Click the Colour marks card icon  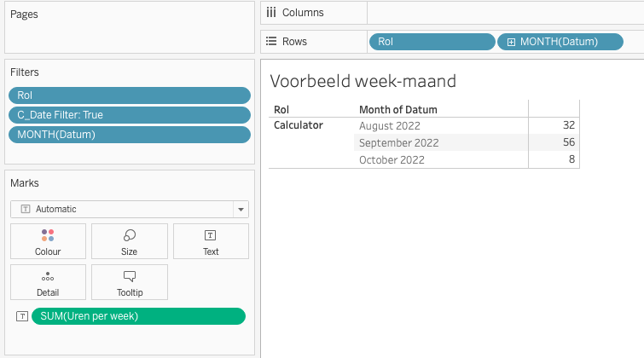click(x=48, y=235)
